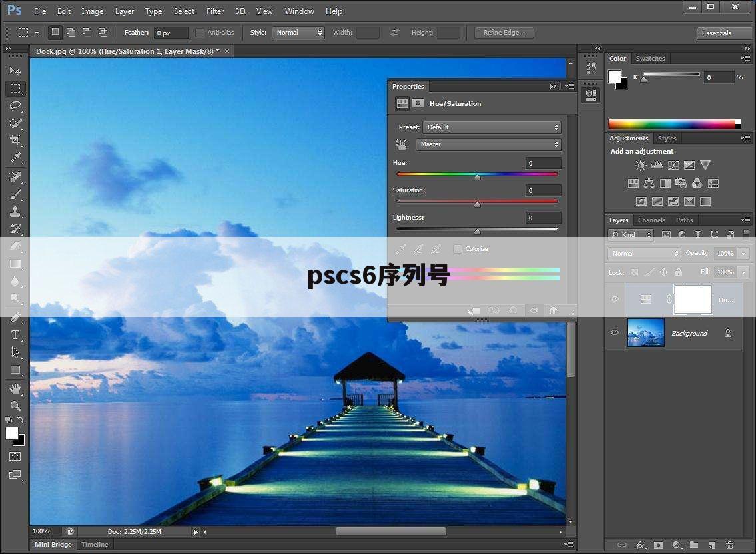Add a Color Balance adjustment

pos(649,183)
